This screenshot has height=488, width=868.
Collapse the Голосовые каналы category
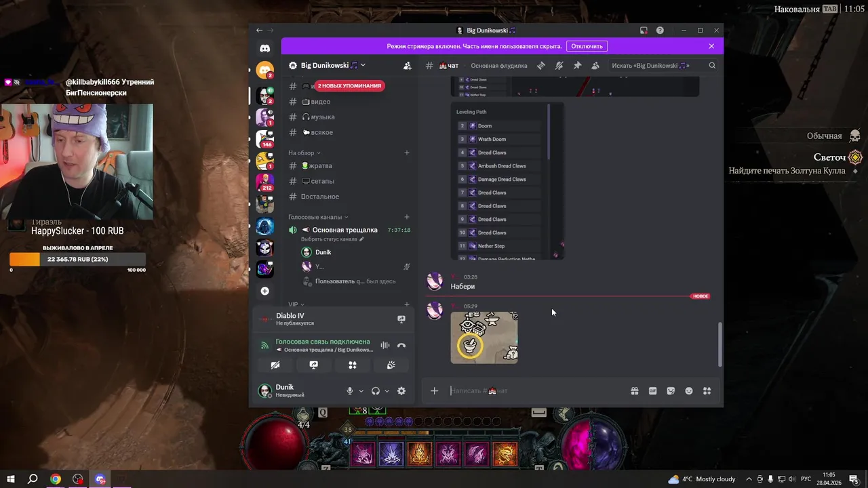pyautogui.click(x=318, y=217)
